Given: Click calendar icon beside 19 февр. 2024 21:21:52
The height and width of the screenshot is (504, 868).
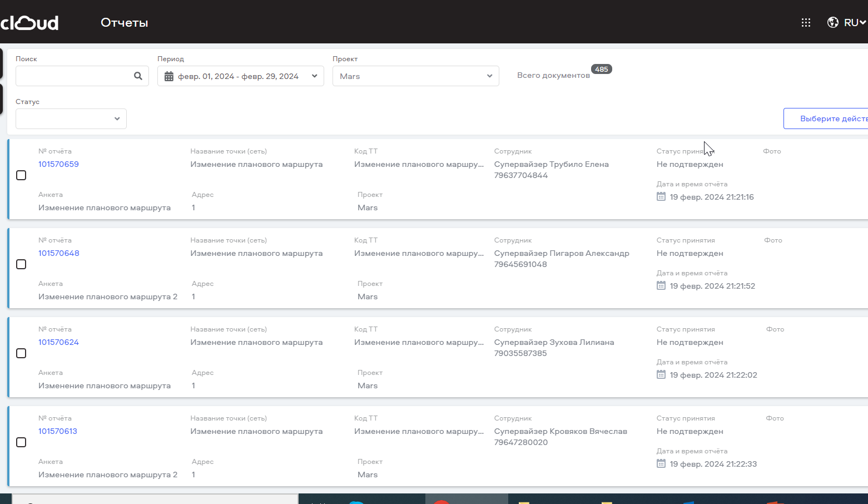Looking at the screenshot, I should (x=661, y=285).
